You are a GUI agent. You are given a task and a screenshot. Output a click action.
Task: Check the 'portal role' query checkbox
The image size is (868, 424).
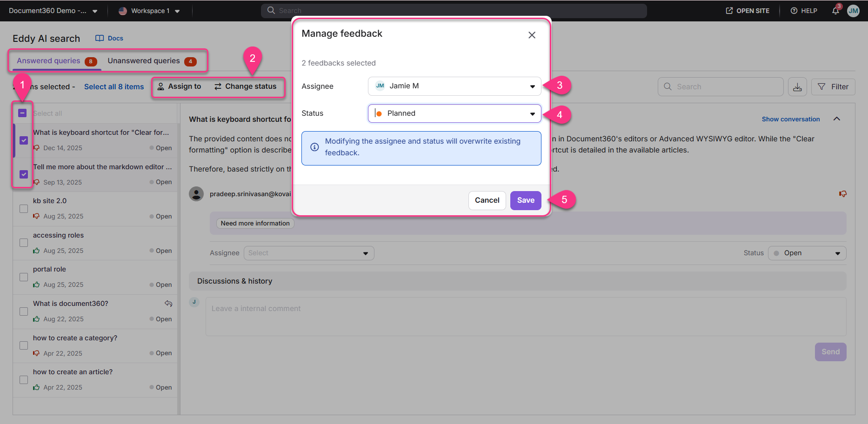23,277
